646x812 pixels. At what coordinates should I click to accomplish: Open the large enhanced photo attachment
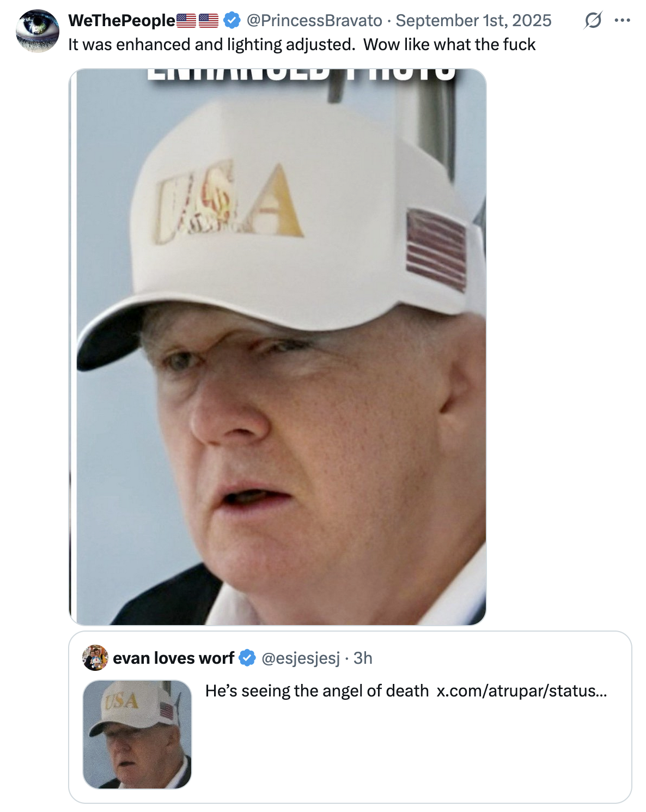point(278,347)
